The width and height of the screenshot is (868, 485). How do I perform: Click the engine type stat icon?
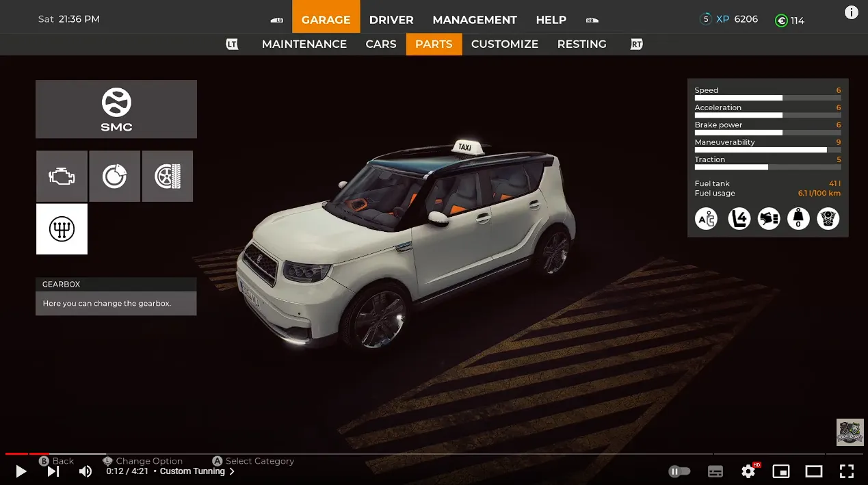coord(828,219)
